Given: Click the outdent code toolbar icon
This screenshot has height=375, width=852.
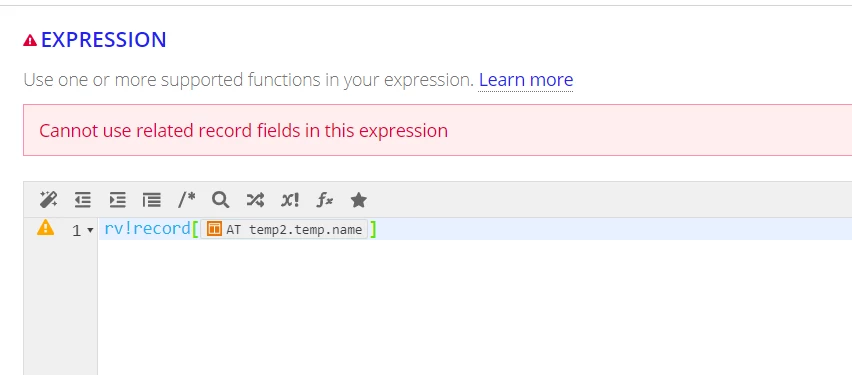Looking at the screenshot, I should [83, 200].
